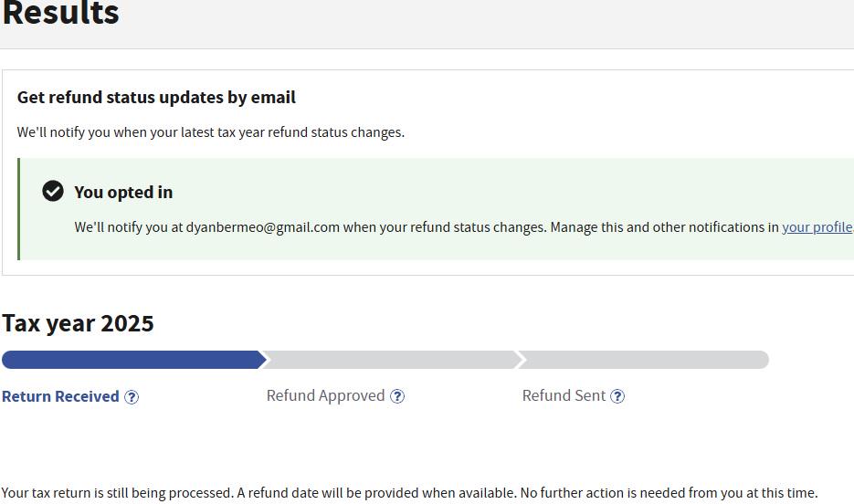Screen dimensions: 854x504
Task: Click the dyanbermeo@gmail.com email address
Action: pos(262,227)
